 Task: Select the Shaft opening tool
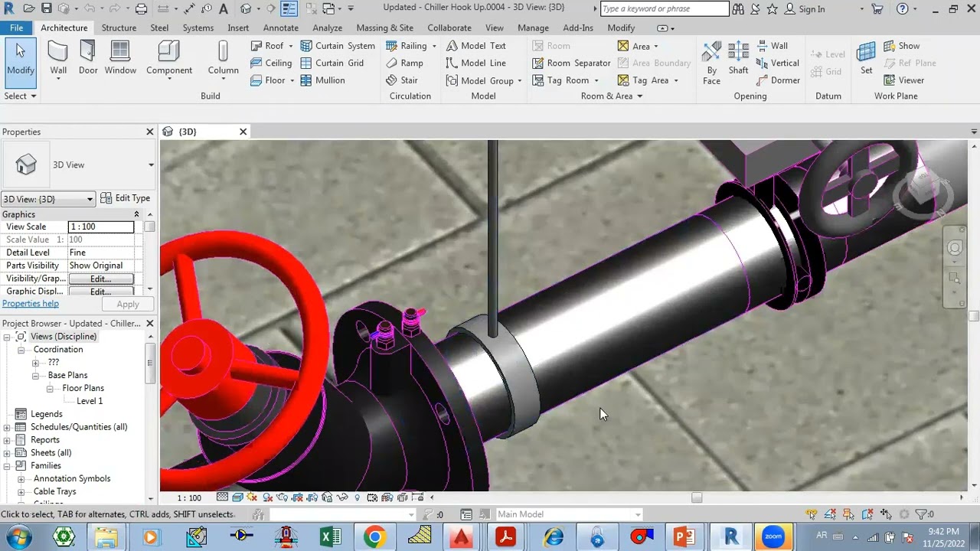738,58
